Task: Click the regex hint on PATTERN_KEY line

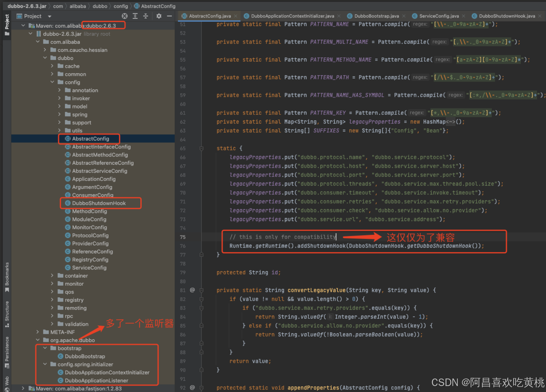Action: pyautogui.click(x=417, y=113)
